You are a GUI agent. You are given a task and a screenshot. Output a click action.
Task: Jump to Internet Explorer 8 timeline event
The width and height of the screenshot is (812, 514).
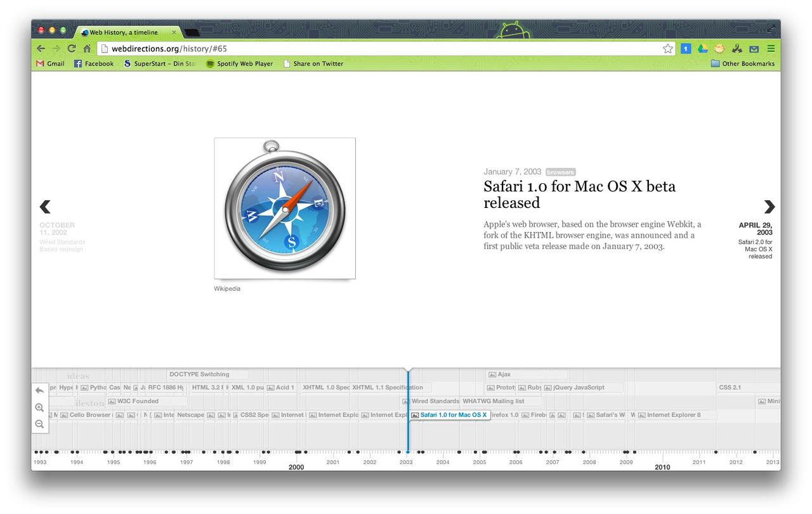(673, 415)
